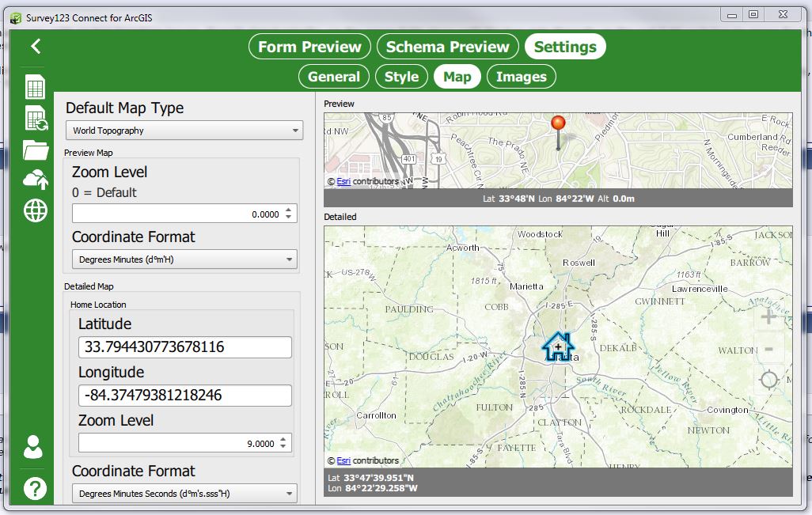Click the zoom in plus on detailed map
The image size is (812, 515).
coord(768,316)
